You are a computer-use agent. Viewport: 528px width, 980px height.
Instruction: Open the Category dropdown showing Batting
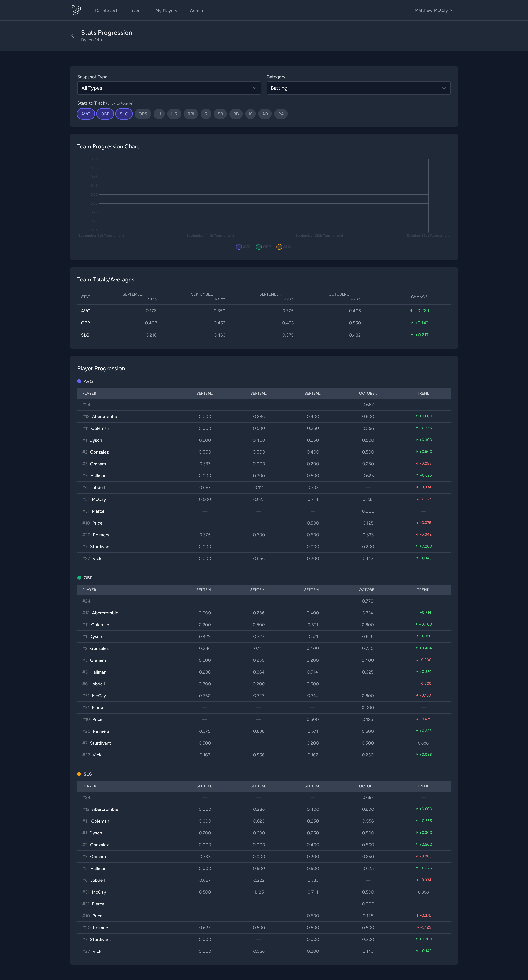[358, 88]
